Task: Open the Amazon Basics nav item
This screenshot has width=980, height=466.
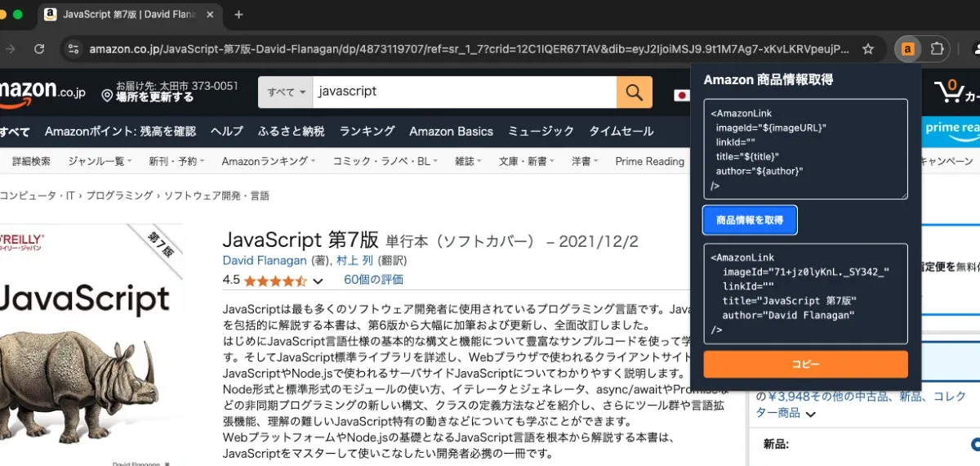Action: coord(451,131)
